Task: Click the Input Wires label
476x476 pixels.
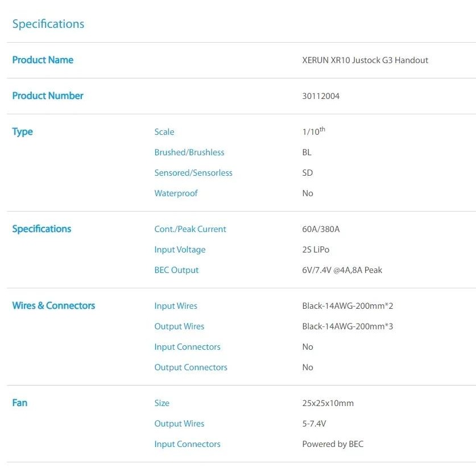Action: point(176,306)
